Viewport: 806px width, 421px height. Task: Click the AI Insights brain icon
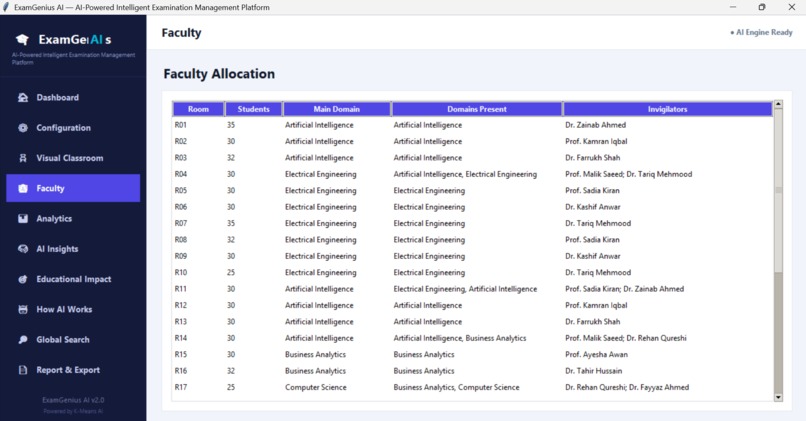click(23, 249)
